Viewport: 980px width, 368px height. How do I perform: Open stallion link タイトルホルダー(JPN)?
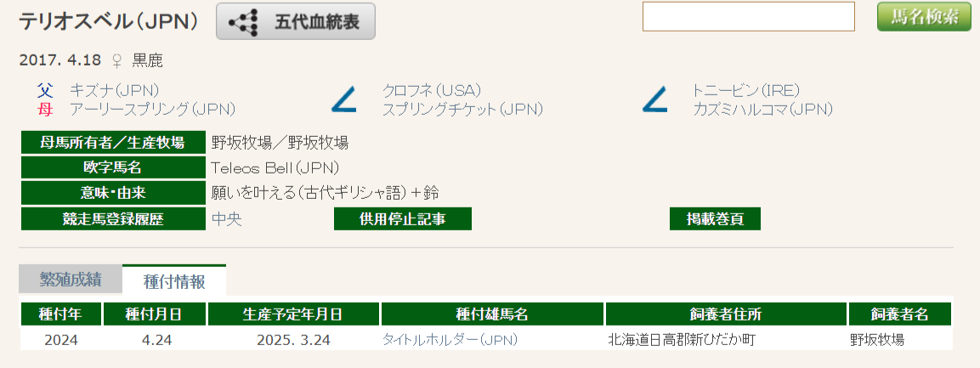pyautogui.click(x=450, y=340)
